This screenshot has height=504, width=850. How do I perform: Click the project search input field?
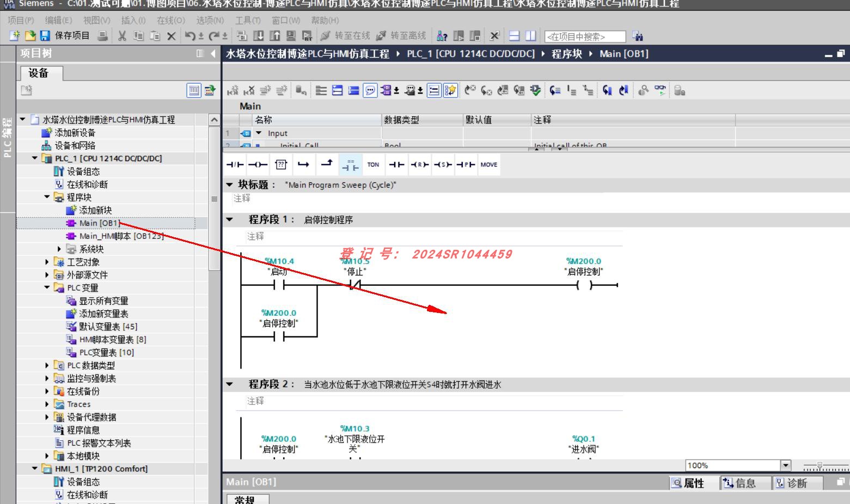point(585,36)
